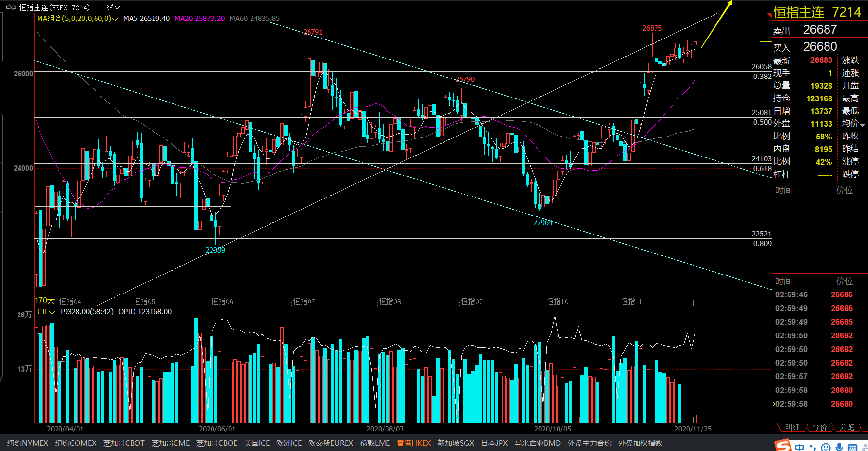Select the 伦敦LME exchange tab
The image size is (868, 451).
click(x=375, y=443)
